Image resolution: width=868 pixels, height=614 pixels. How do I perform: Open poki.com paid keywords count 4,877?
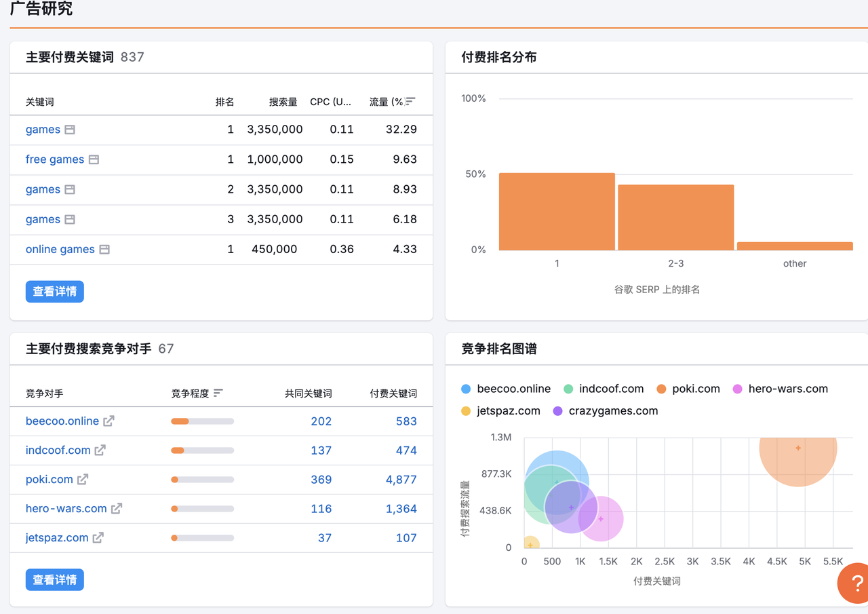(401, 480)
